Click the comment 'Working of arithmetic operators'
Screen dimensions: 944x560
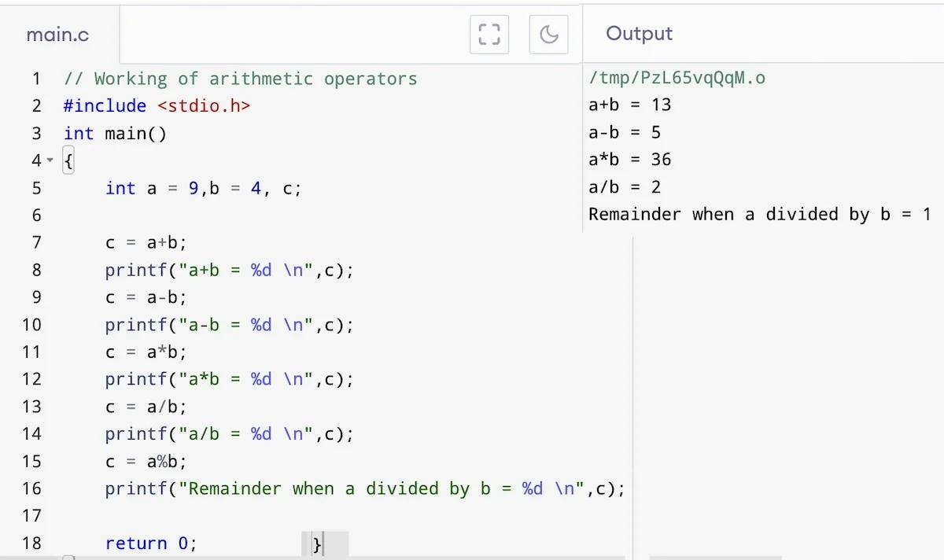pos(240,79)
